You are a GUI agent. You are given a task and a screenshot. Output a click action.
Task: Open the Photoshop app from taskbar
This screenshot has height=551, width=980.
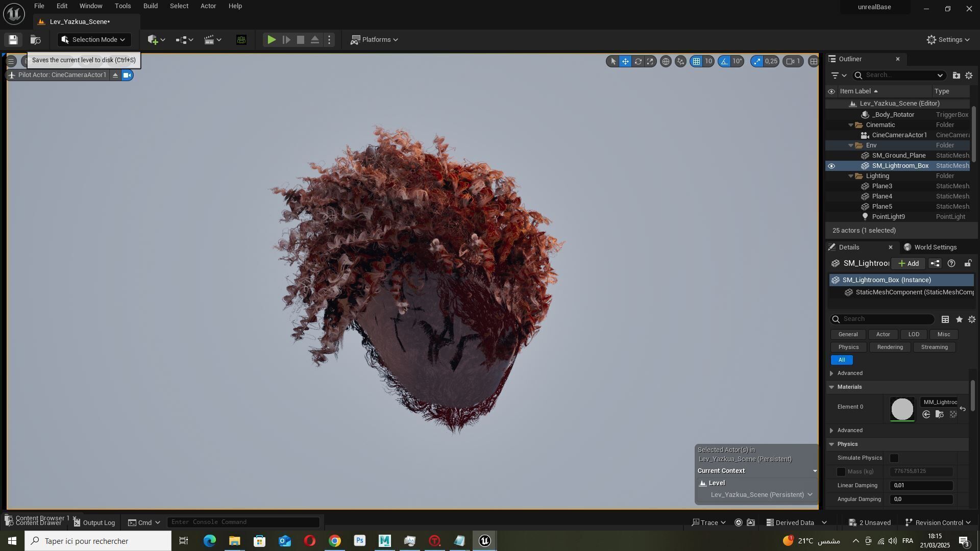pyautogui.click(x=360, y=541)
